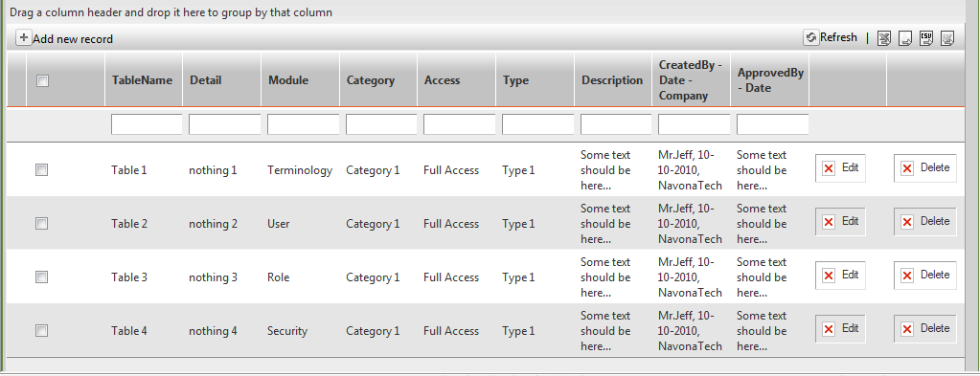The image size is (980, 376).
Task: Click the Refresh text link
Action: (839, 37)
